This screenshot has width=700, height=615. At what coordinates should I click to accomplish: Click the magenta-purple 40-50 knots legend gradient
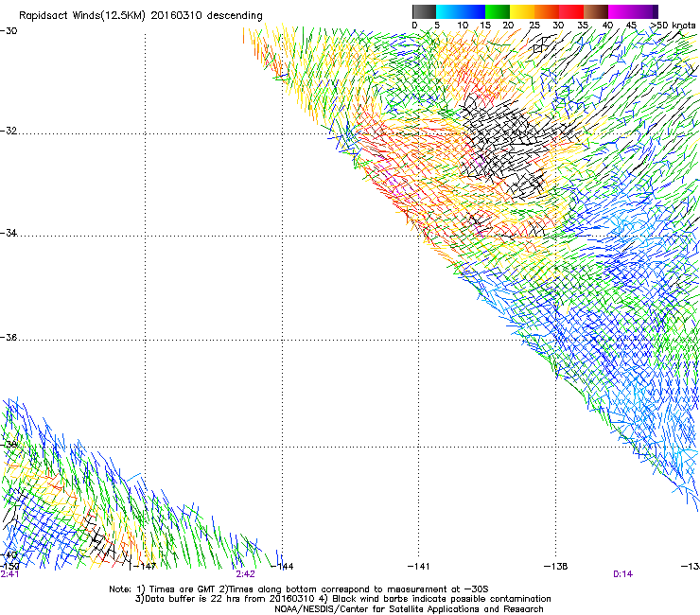coord(633,11)
